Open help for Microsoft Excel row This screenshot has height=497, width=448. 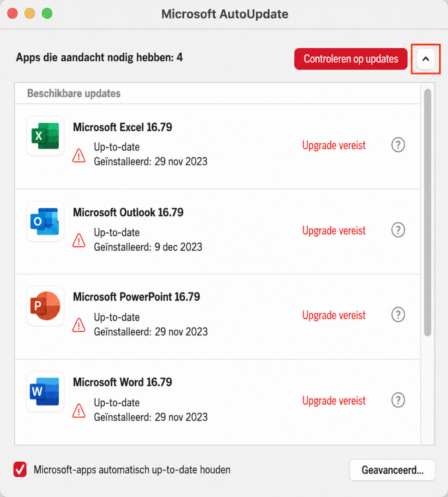tap(398, 145)
